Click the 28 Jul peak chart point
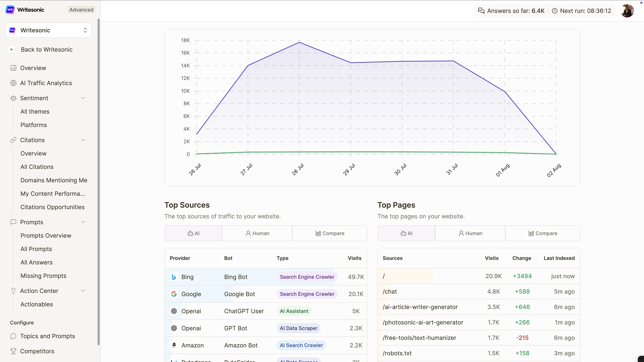The width and height of the screenshot is (644, 362). [x=299, y=42]
